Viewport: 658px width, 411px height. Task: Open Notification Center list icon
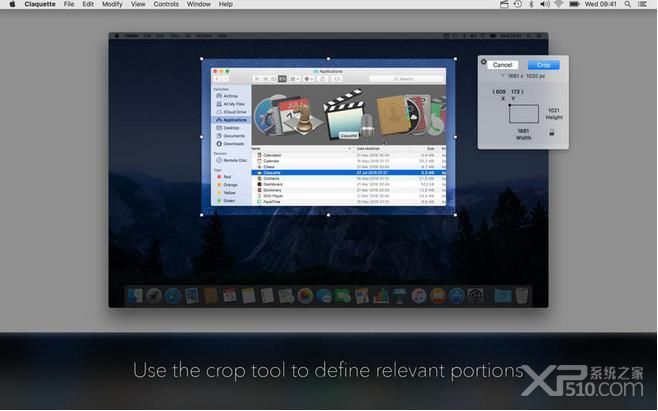(642, 4)
